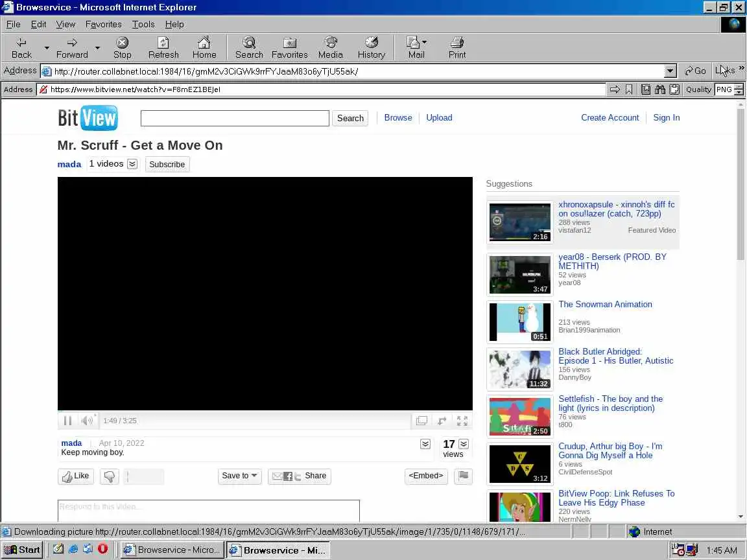Screen dimensions: 747x560
Task: Open the Media toolbar panel
Action: point(331,48)
